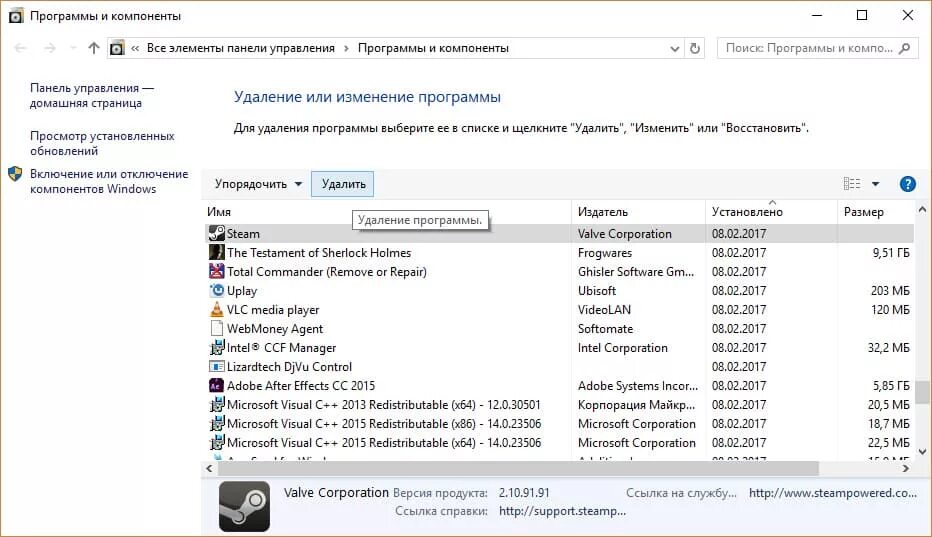
Task: Click icon of Visual C++ 2015 x64 entry
Action: point(216,442)
